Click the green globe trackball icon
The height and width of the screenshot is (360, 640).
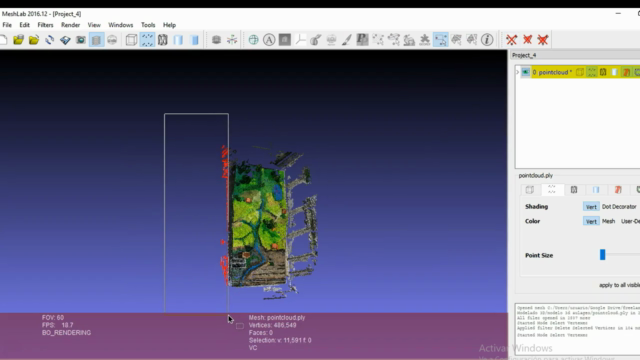tap(253, 40)
